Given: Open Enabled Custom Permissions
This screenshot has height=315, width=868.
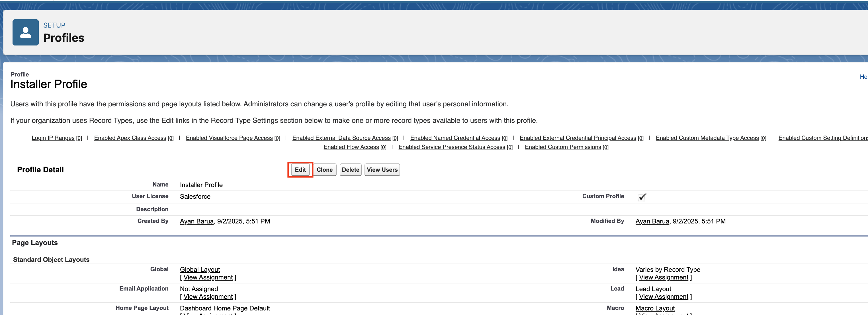Looking at the screenshot, I should pos(563,147).
